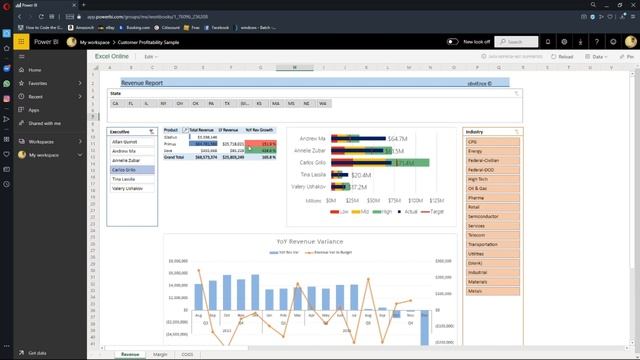The width and height of the screenshot is (640, 360).
Task: Select Retail industry slicer
Action: (493, 207)
